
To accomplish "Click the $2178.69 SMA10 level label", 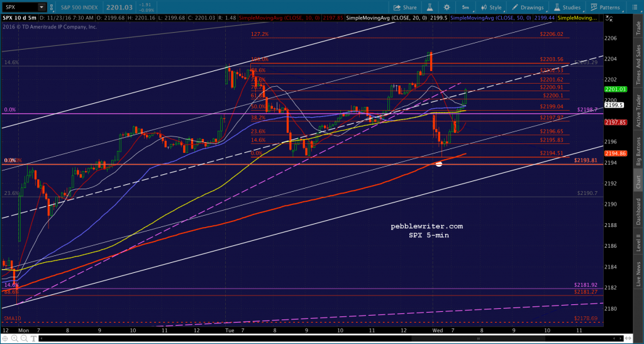I will click(x=586, y=318).
